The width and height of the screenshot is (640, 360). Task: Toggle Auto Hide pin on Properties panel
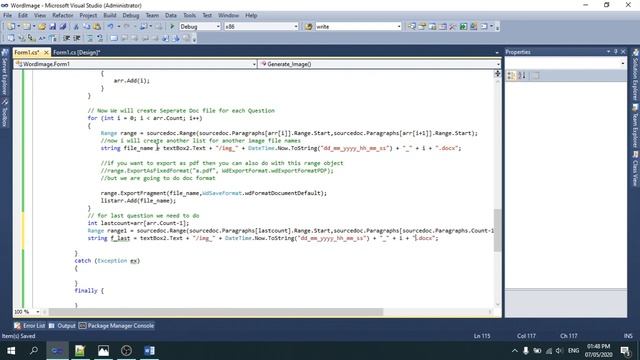[x=616, y=52]
